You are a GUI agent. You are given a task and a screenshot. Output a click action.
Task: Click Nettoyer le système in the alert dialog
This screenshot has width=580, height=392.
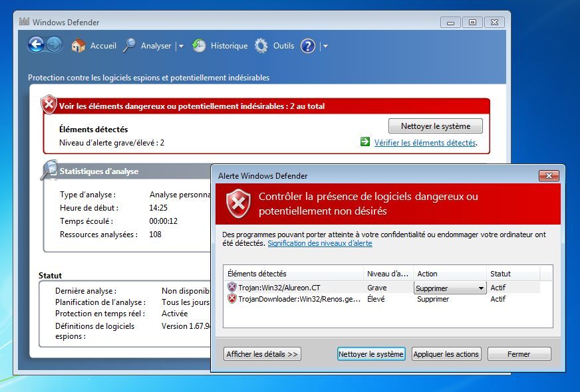coord(371,354)
